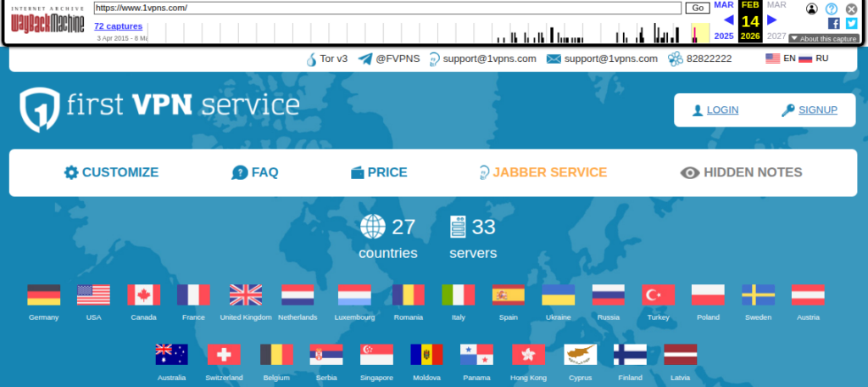Click the France flag
This screenshot has width=868, height=387.
tap(194, 295)
